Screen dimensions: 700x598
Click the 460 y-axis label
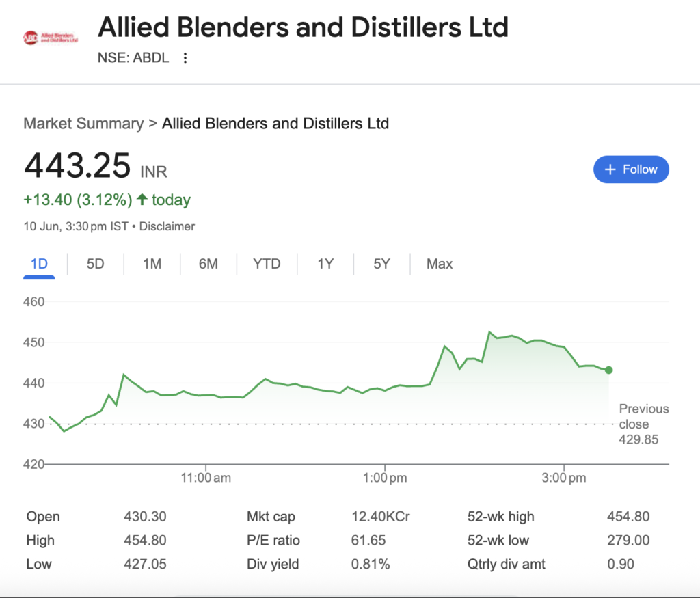coord(34,302)
